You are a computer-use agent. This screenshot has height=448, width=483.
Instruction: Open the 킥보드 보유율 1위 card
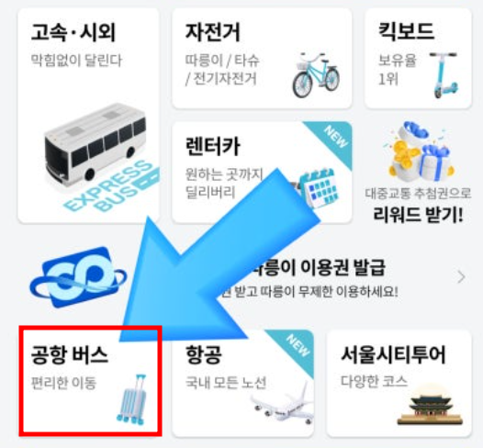(x=418, y=59)
